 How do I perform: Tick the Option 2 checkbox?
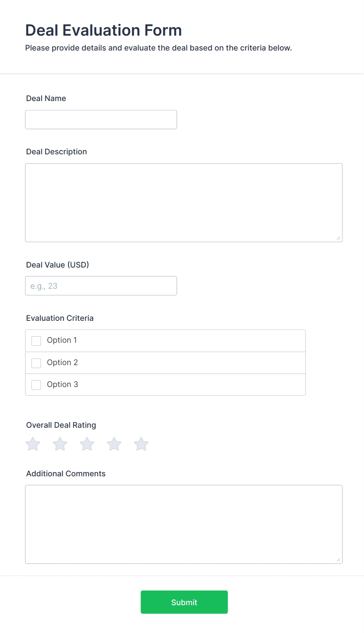[36, 363]
